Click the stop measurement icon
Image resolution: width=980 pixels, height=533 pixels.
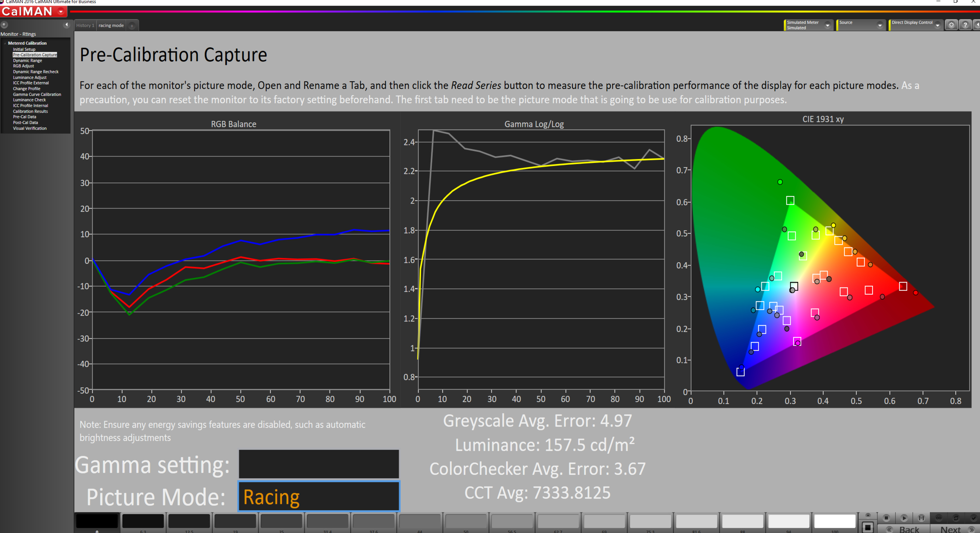886,518
